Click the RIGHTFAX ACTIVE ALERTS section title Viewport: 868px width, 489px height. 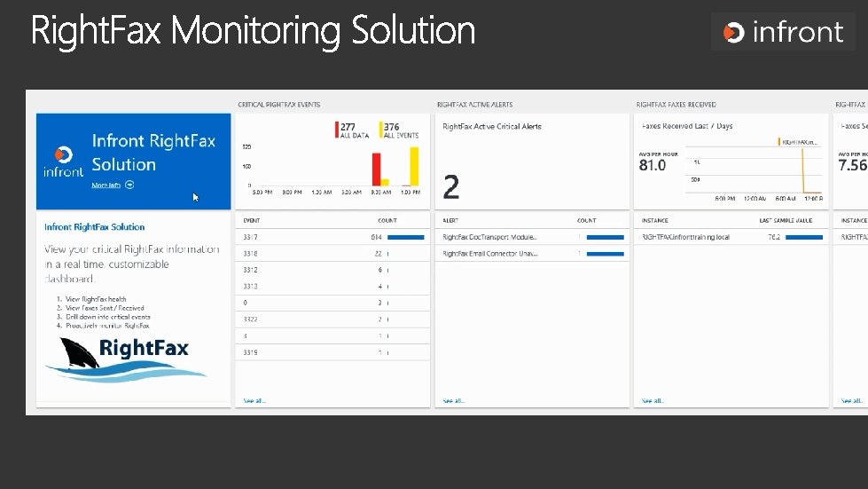click(x=475, y=105)
